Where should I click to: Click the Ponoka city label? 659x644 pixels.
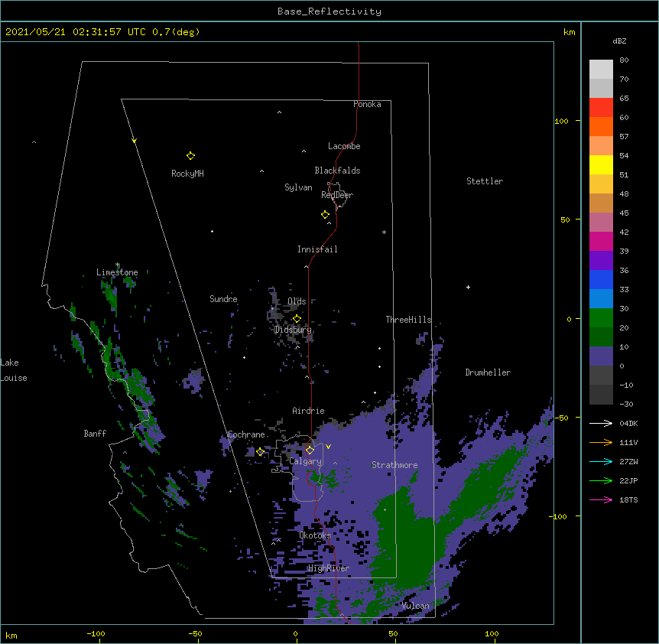[x=367, y=104]
